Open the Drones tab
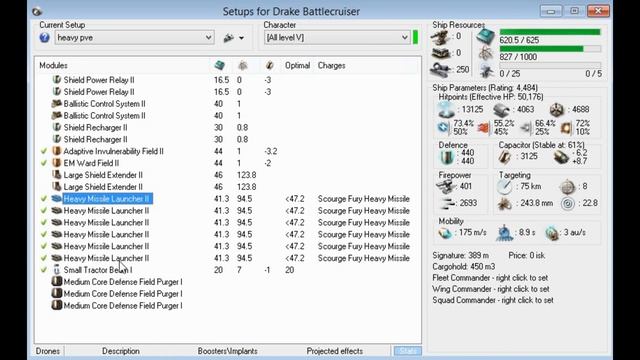 [x=48, y=351]
